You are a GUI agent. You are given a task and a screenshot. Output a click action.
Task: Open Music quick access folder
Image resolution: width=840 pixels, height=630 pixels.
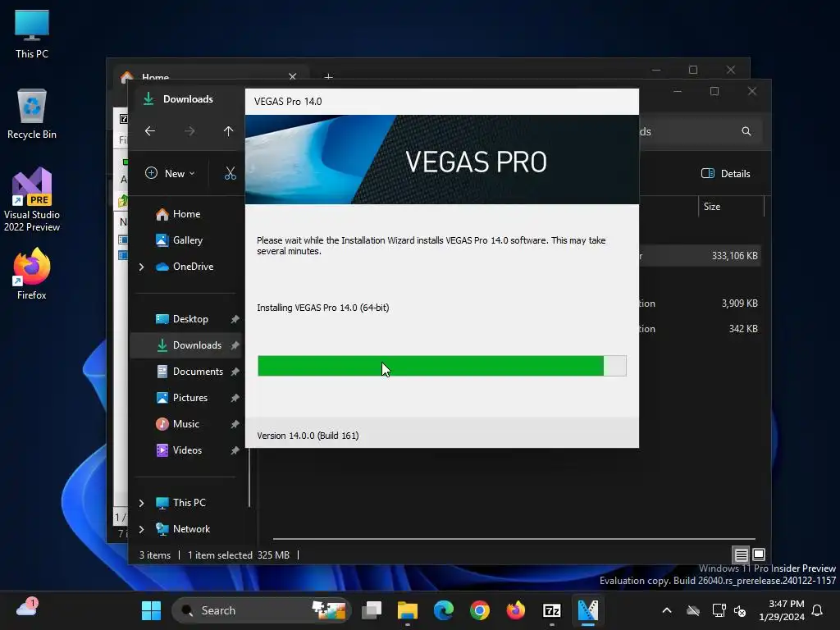click(185, 424)
